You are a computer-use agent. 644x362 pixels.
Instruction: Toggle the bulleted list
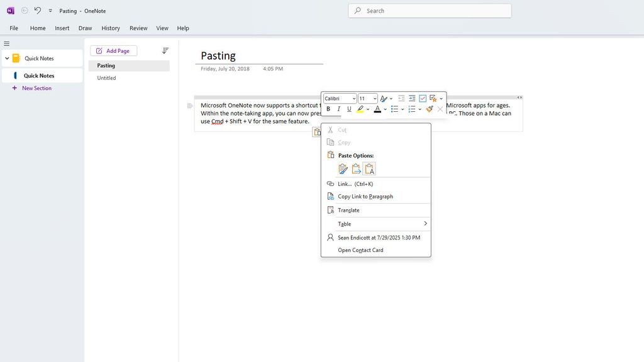coord(394,109)
